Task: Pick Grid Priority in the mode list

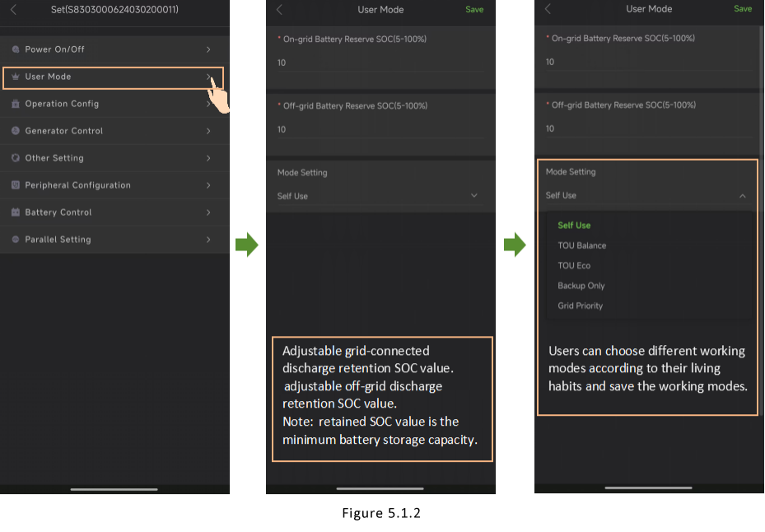Action: tap(580, 306)
